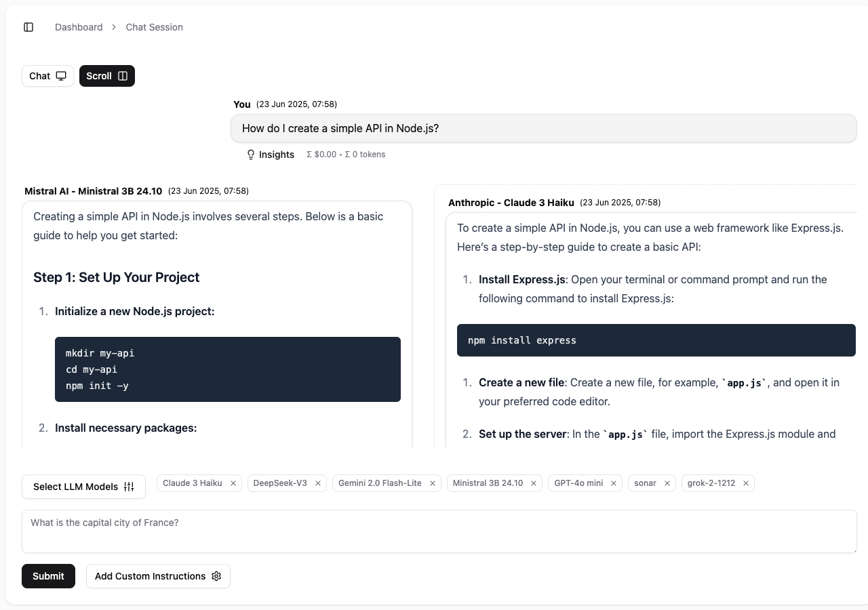Switch to Scroll view mode
This screenshot has width=868, height=610.
coord(107,76)
